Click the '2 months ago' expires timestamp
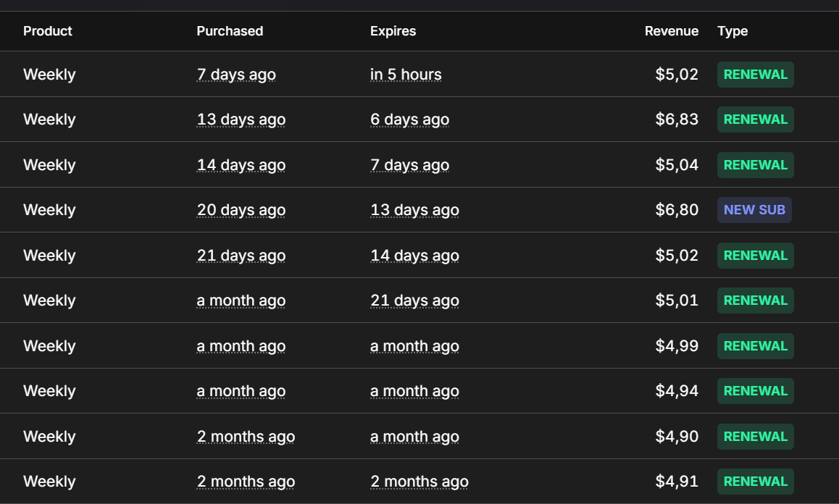 click(419, 482)
